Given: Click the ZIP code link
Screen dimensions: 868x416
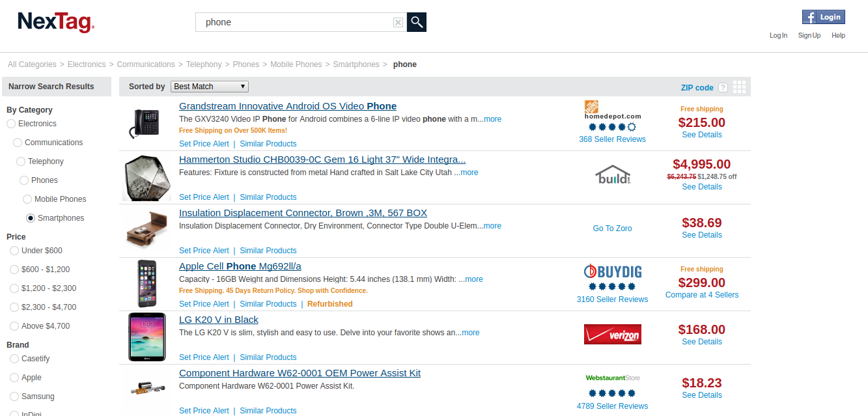Looking at the screenshot, I should 697,88.
